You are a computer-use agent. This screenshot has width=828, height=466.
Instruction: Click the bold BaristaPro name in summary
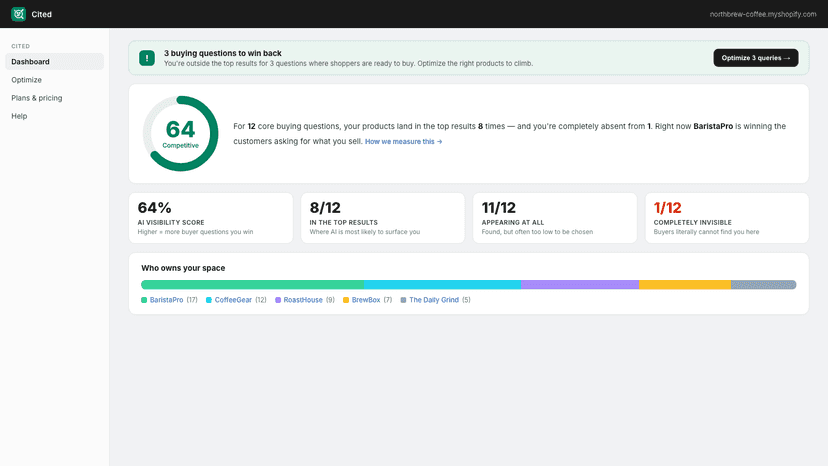tap(713, 126)
